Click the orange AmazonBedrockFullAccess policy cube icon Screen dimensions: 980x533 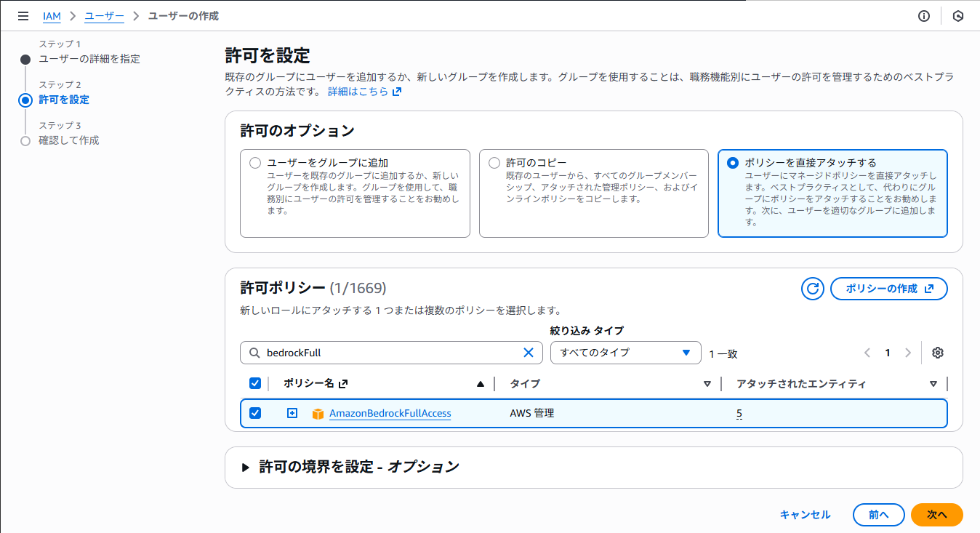318,414
